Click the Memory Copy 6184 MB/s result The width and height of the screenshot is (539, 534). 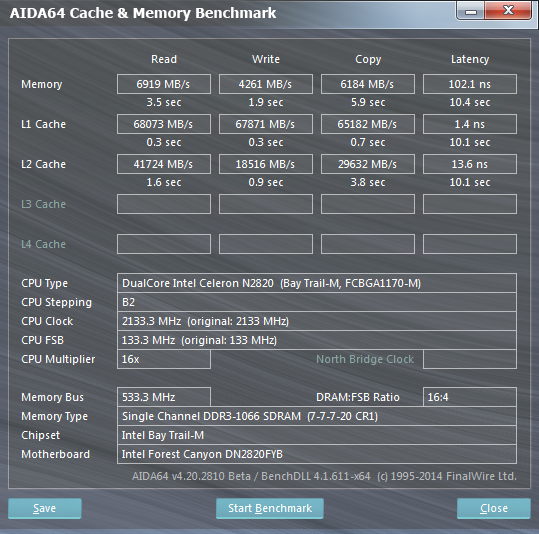368,84
